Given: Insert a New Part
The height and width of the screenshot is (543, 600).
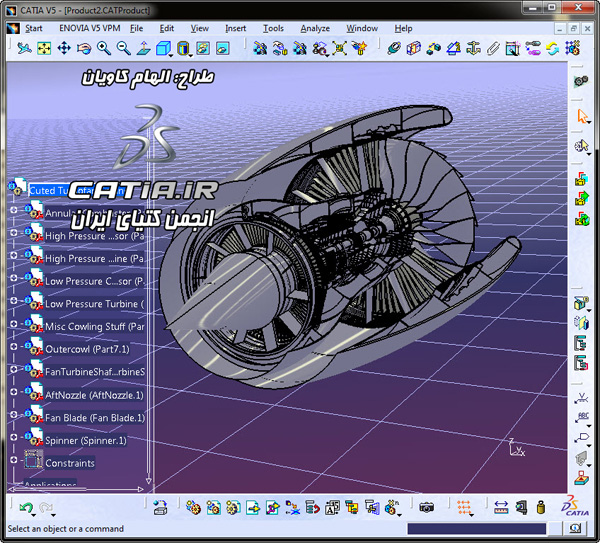Looking at the screenshot, I should pos(233,508).
